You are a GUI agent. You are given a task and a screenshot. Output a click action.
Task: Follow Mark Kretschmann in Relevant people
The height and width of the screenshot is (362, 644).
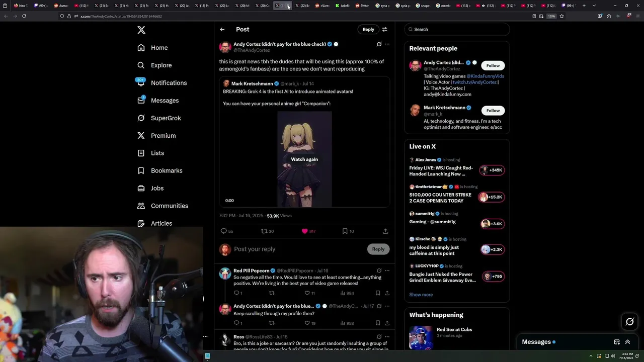tap(493, 111)
